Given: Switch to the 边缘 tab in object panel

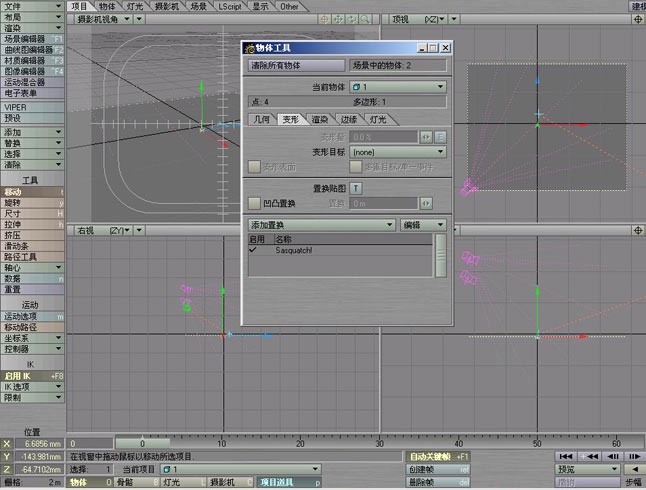Looking at the screenshot, I should [349, 120].
